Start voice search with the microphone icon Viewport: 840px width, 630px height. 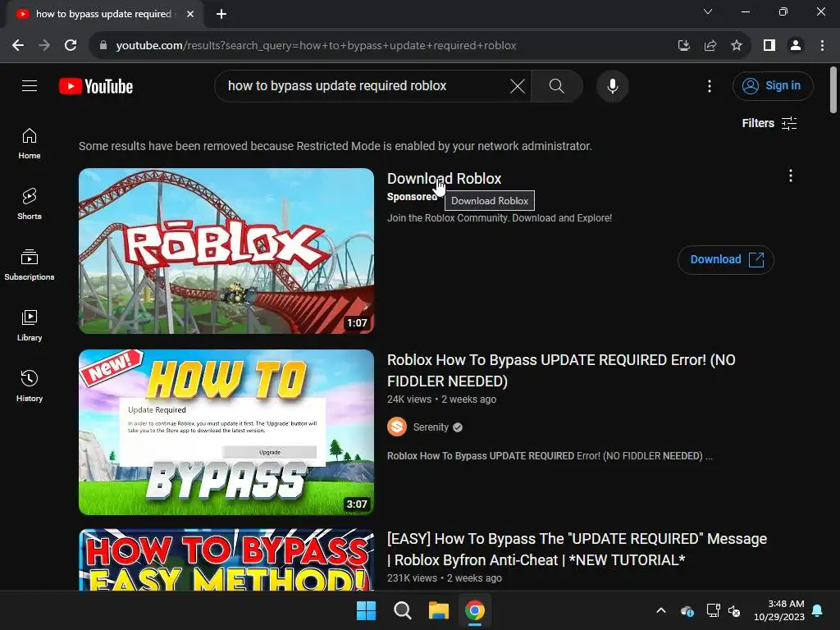pos(612,85)
